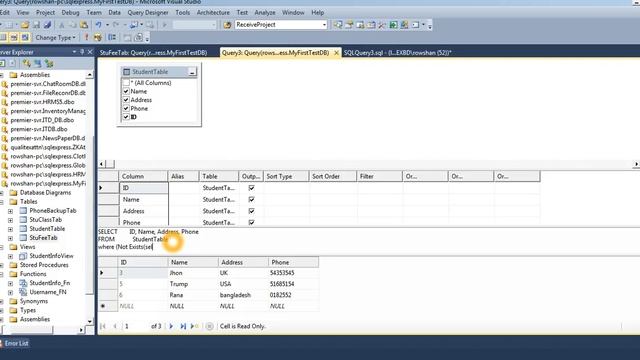640x360 pixels.
Task: Open file with the folder toolbar icon
Action: [25, 25]
